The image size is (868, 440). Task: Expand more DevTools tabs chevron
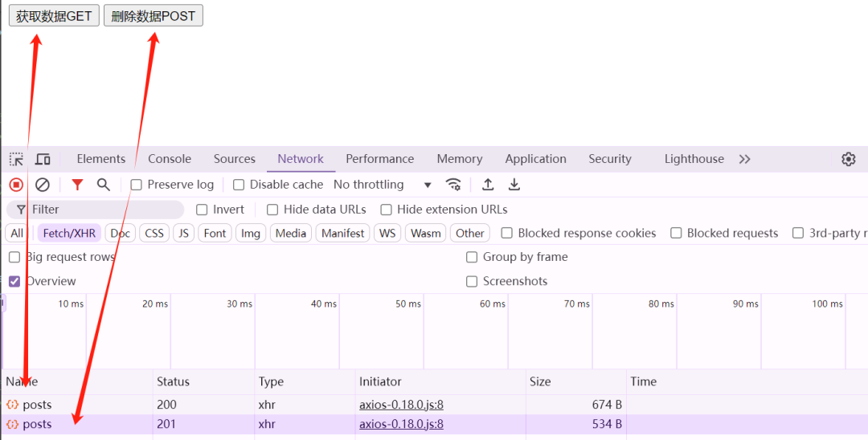click(x=744, y=159)
